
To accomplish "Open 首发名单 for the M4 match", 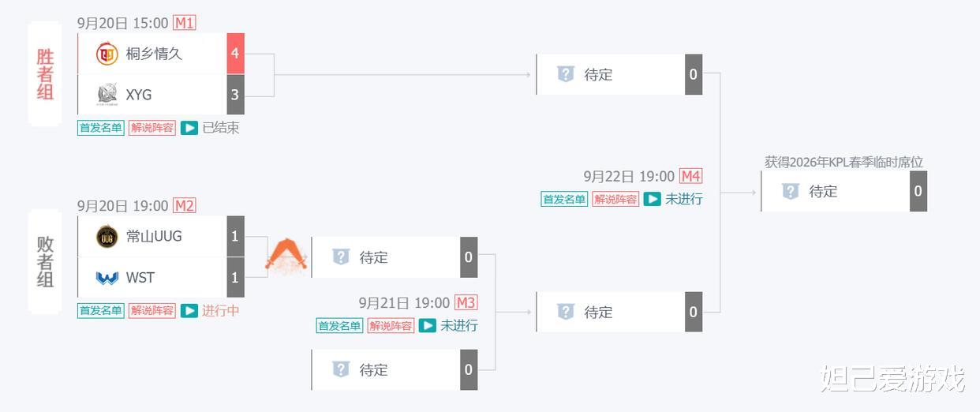I will (x=564, y=199).
